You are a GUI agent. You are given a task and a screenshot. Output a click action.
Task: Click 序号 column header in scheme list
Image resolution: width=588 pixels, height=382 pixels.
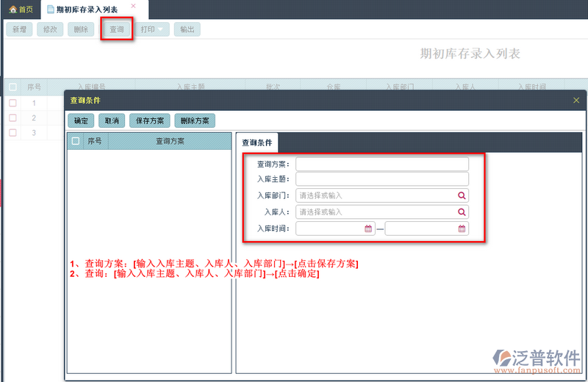(95, 141)
